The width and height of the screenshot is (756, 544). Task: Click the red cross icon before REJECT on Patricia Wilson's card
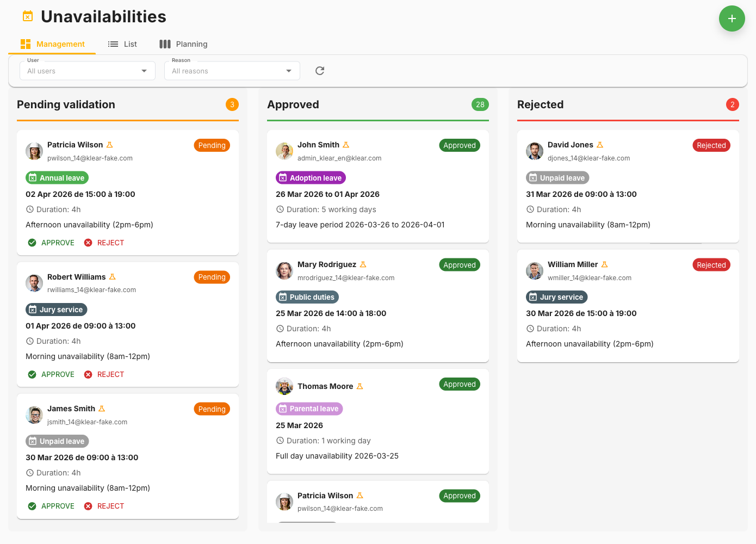coord(89,242)
